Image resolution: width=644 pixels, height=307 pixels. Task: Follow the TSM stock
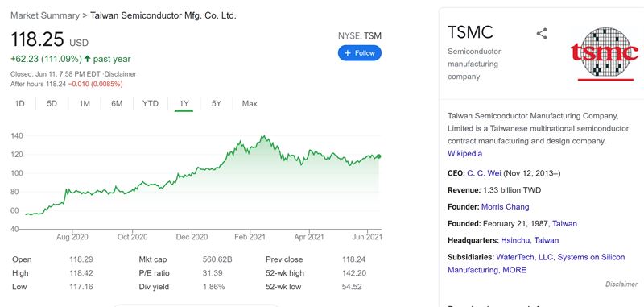(x=359, y=53)
